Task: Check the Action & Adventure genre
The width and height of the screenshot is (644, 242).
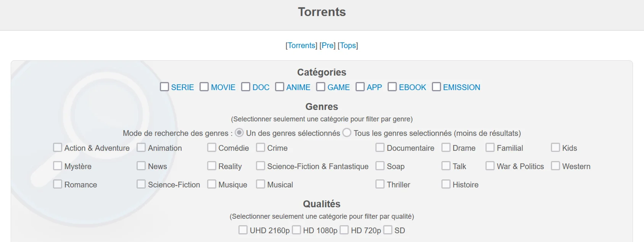Action: (58, 148)
